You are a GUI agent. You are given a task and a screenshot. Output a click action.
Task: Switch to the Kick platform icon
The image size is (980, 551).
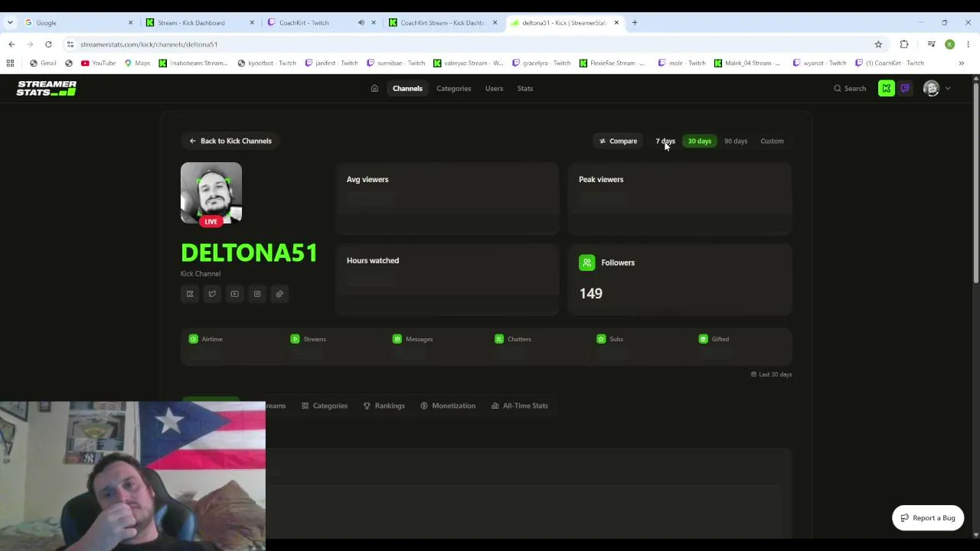tap(887, 89)
